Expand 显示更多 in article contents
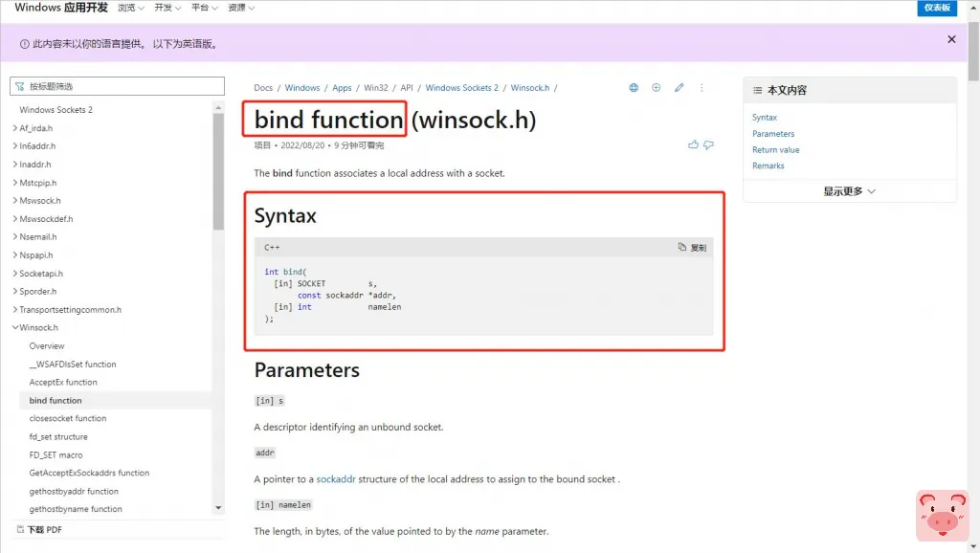Screen dimensions: 980x553 850,191
